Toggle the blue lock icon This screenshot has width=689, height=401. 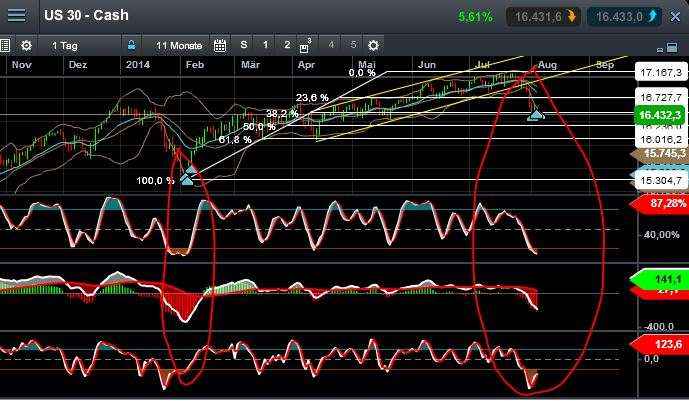[x=131, y=45]
